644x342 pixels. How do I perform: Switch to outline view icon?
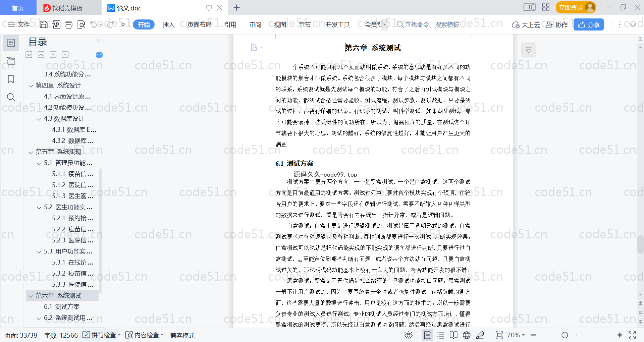tap(441, 335)
